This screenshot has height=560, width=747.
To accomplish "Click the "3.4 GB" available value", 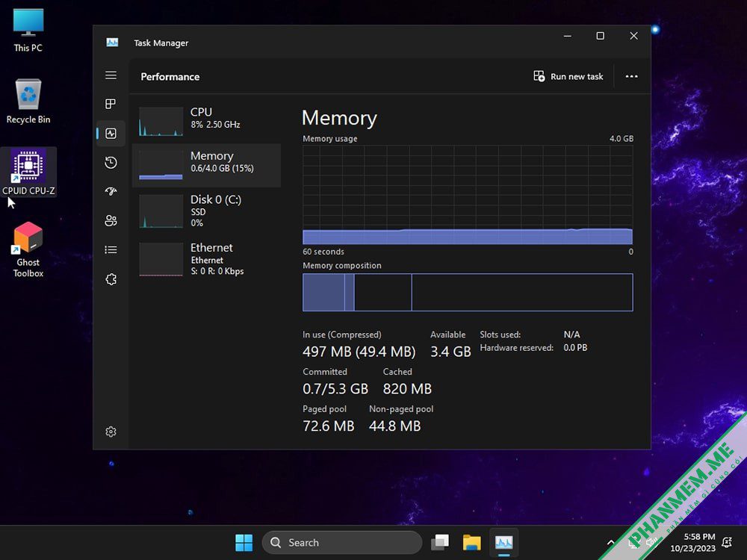I will 450,352.
